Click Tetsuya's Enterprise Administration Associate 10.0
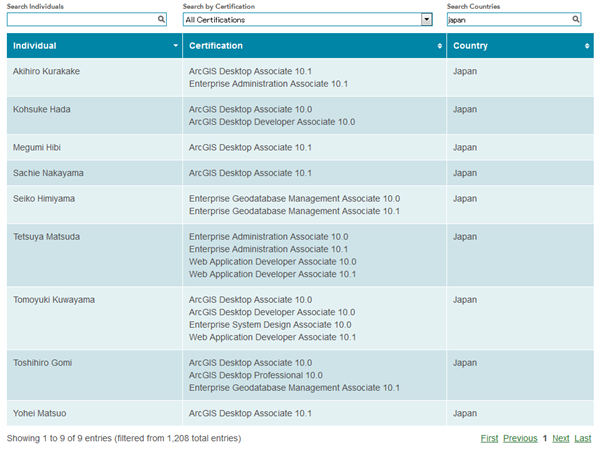 (x=268, y=237)
